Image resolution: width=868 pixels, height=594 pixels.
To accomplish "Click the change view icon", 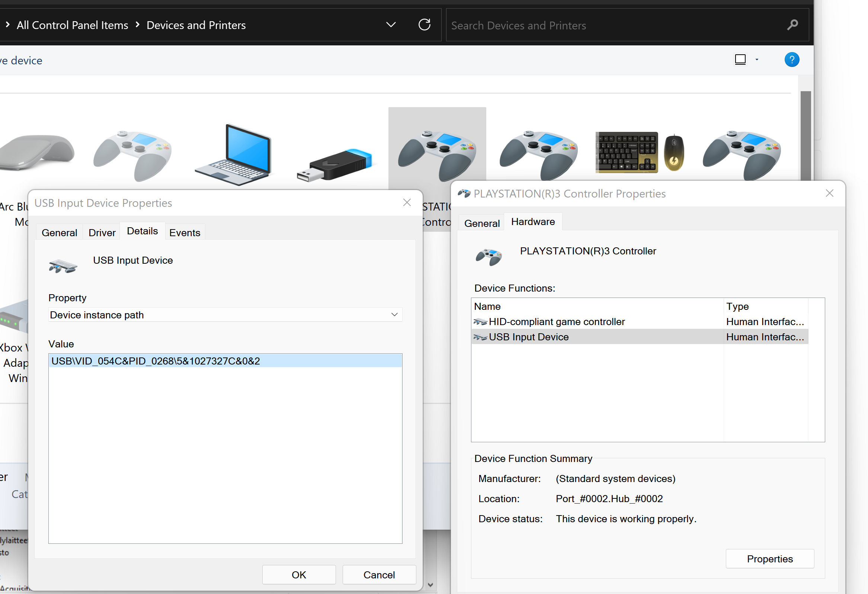I will pos(740,60).
